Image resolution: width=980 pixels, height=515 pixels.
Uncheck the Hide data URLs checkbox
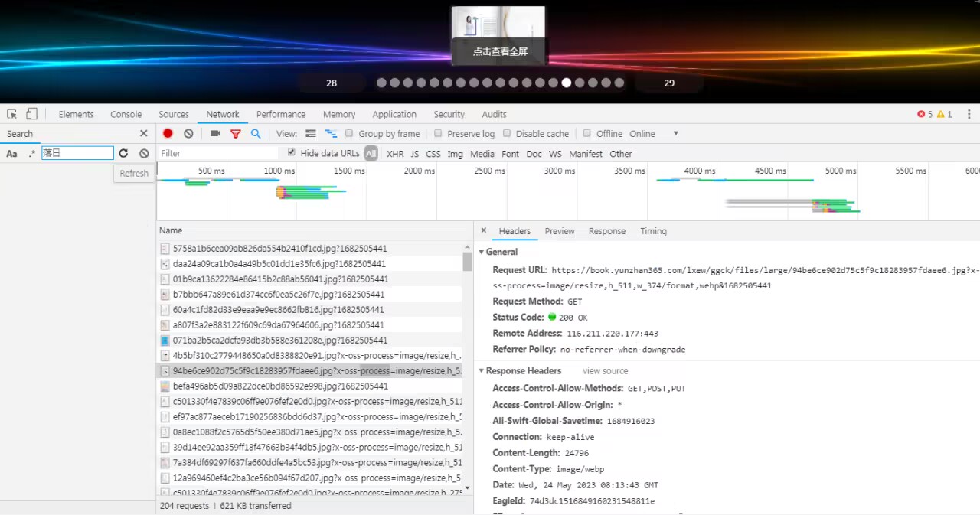[291, 152]
